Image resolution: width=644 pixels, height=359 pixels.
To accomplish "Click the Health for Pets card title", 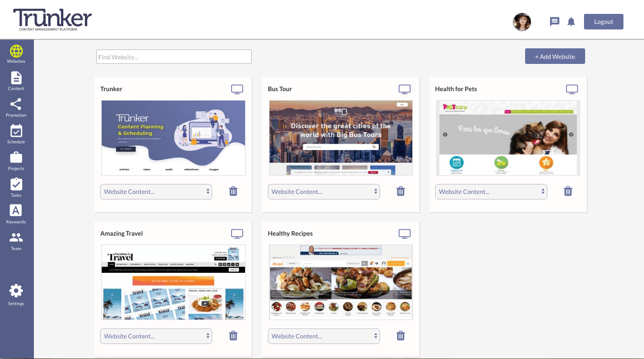I will (456, 89).
